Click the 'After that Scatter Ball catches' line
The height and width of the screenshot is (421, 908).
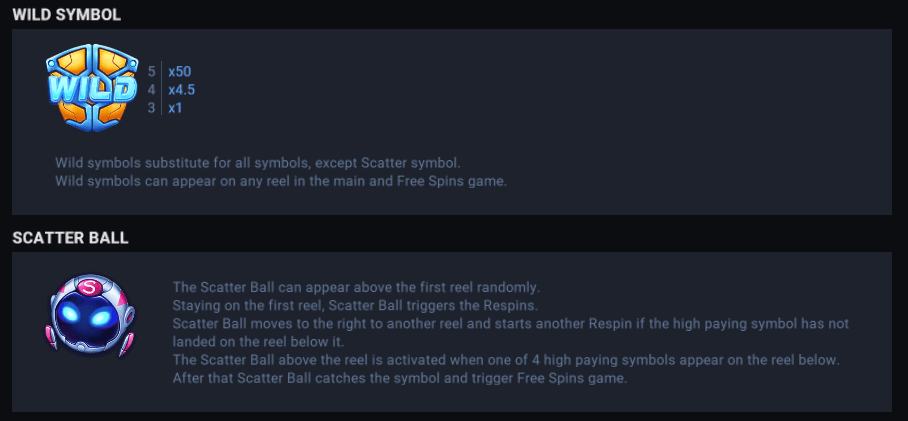pyautogui.click(x=399, y=378)
